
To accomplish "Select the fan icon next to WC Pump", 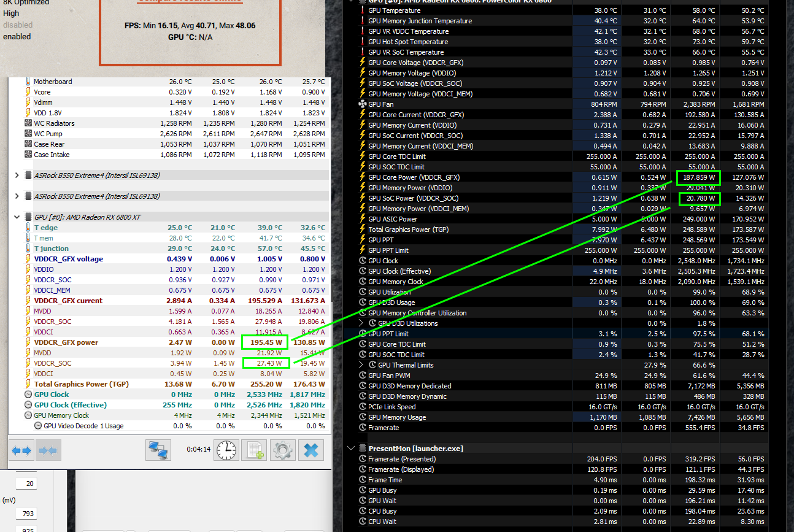I will [28, 134].
